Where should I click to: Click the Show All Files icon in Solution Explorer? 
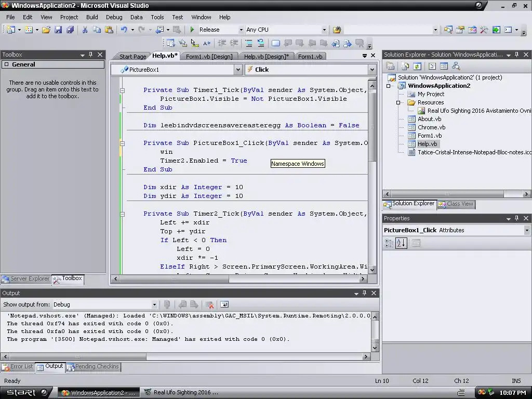coord(405,66)
